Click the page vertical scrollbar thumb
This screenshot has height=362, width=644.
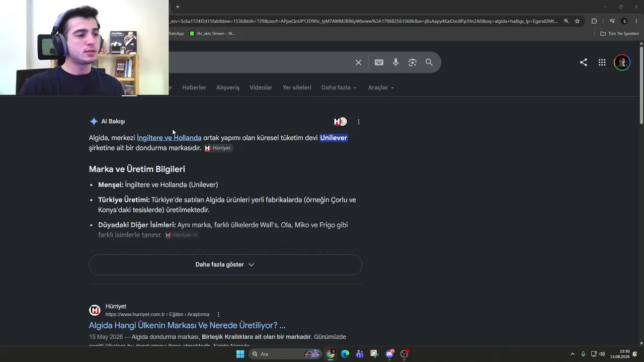click(x=641, y=84)
